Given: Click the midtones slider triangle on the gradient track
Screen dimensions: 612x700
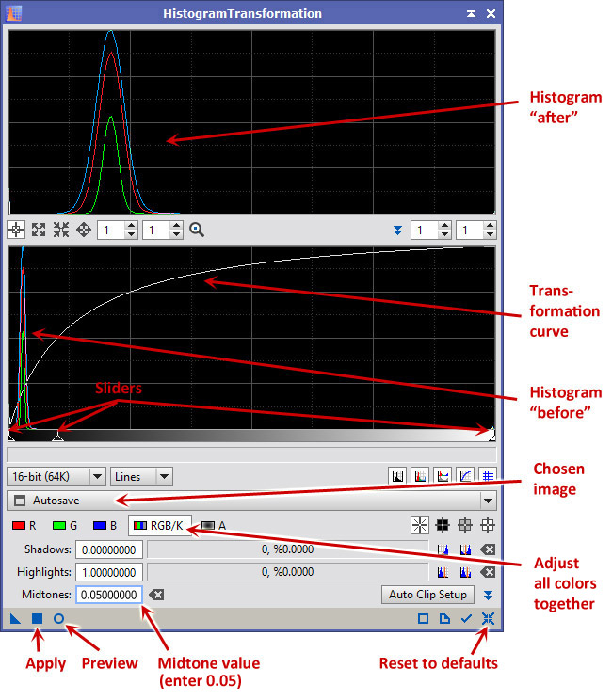Looking at the screenshot, I should click(x=57, y=438).
